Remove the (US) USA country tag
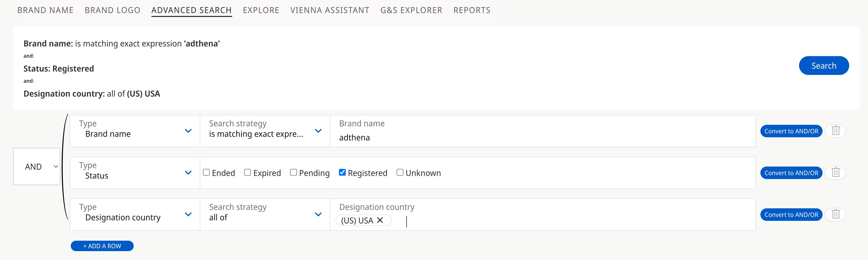The width and height of the screenshot is (868, 260). (x=380, y=220)
